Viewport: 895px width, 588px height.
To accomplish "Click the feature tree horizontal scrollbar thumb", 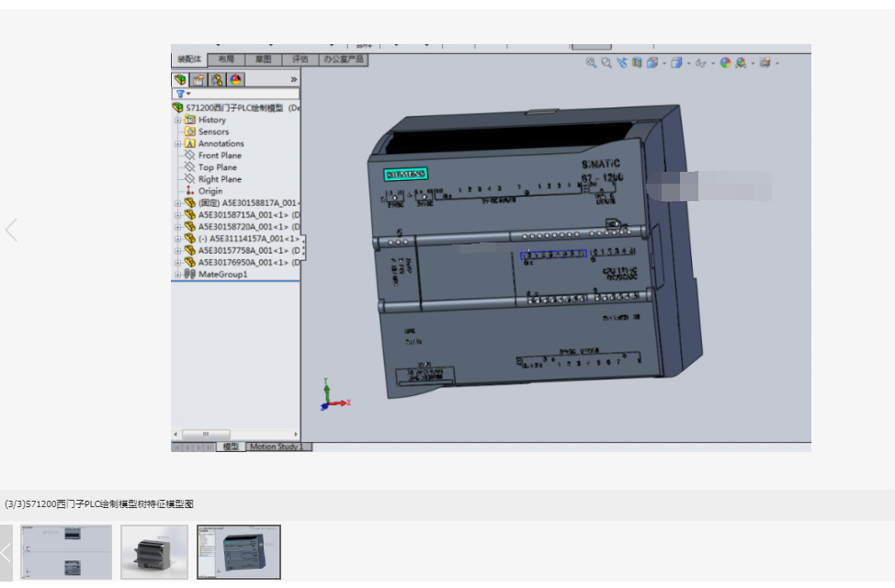I will (x=206, y=434).
